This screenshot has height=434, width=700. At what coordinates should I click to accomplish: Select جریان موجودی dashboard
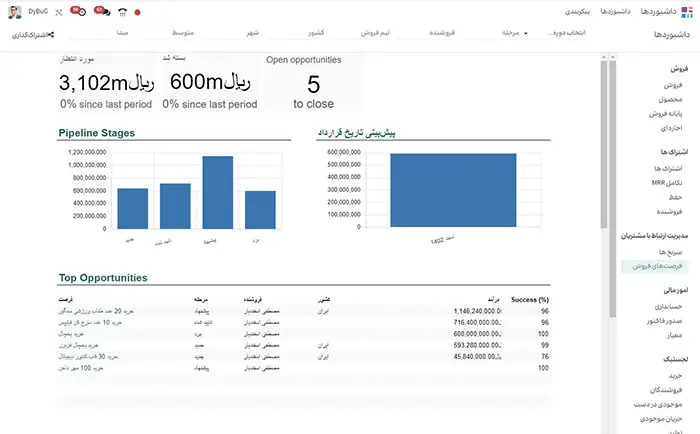point(661,418)
